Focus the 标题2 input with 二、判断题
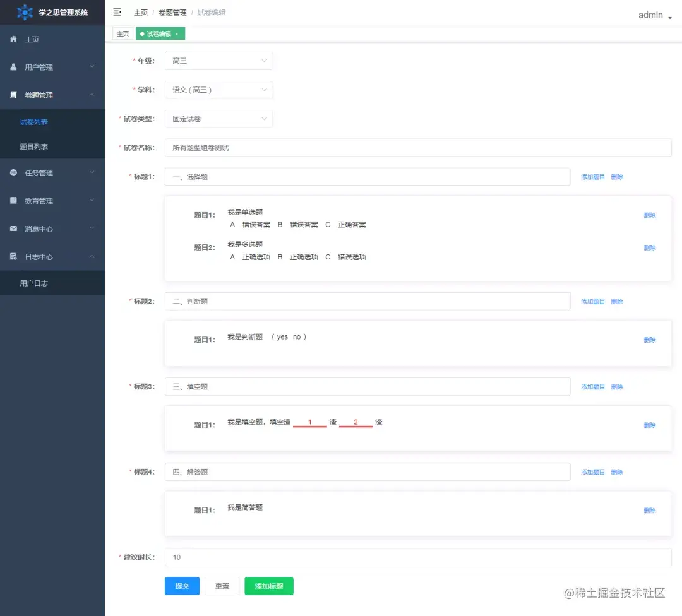Image resolution: width=682 pixels, height=616 pixels. (x=368, y=301)
